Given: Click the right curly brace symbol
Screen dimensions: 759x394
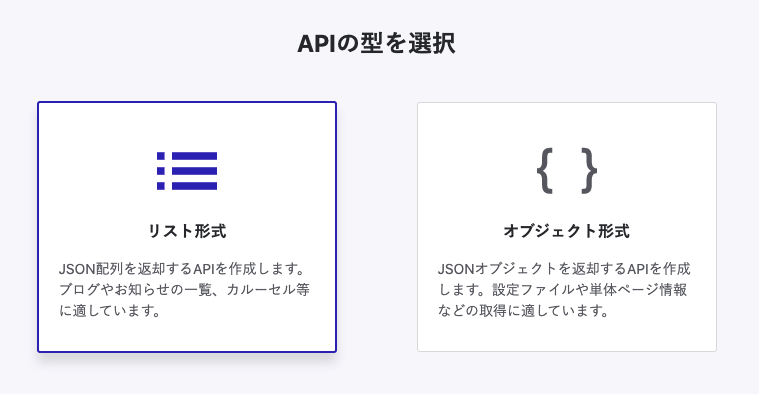Looking at the screenshot, I should pyautogui.click(x=589, y=171).
